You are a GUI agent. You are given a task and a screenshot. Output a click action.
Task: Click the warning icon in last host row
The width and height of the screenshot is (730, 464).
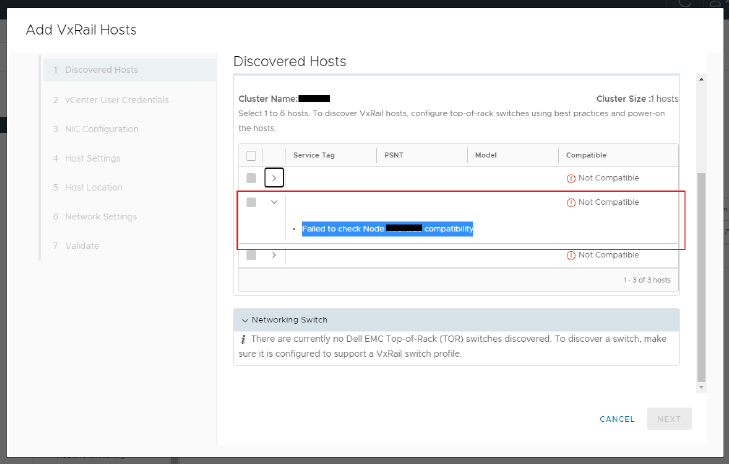571,256
